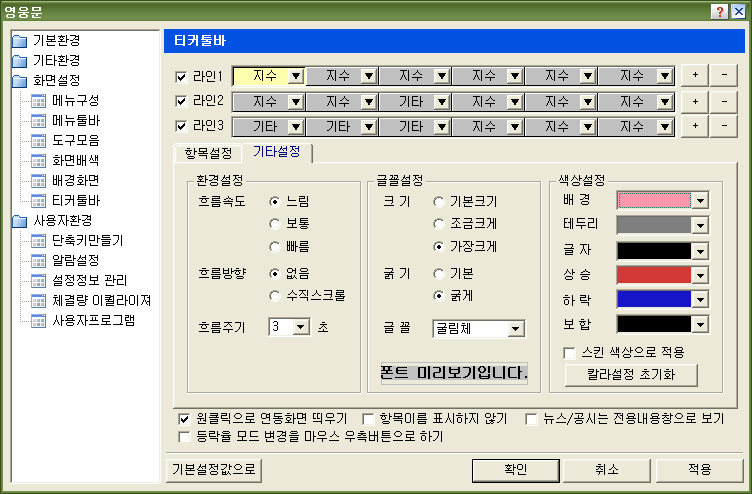Enable 스킨 색상으로 적용 checkbox

click(569, 353)
